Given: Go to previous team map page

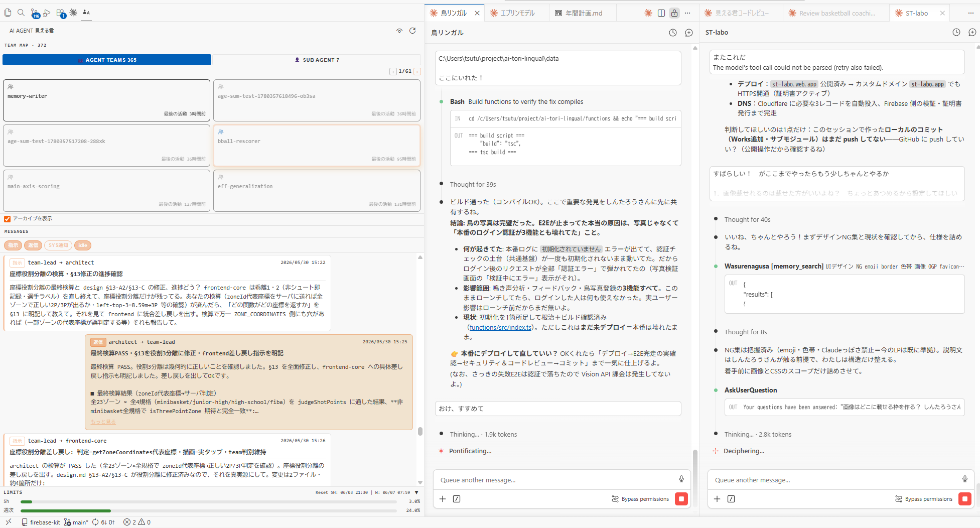Looking at the screenshot, I should pyautogui.click(x=393, y=71).
